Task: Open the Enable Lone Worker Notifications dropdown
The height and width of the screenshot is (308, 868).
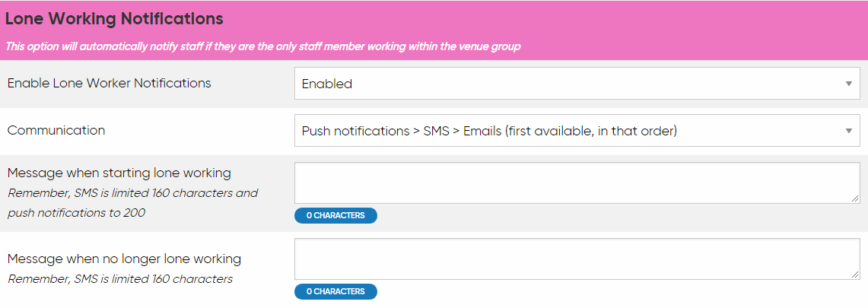Action: tap(577, 84)
